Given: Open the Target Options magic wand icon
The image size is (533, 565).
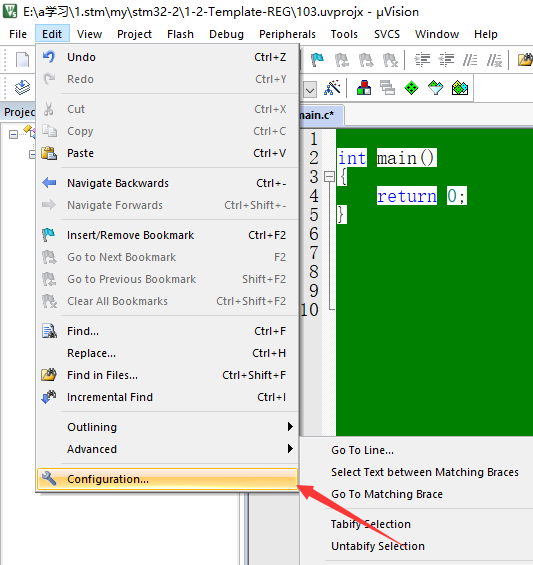Looking at the screenshot, I should coord(332,88).
